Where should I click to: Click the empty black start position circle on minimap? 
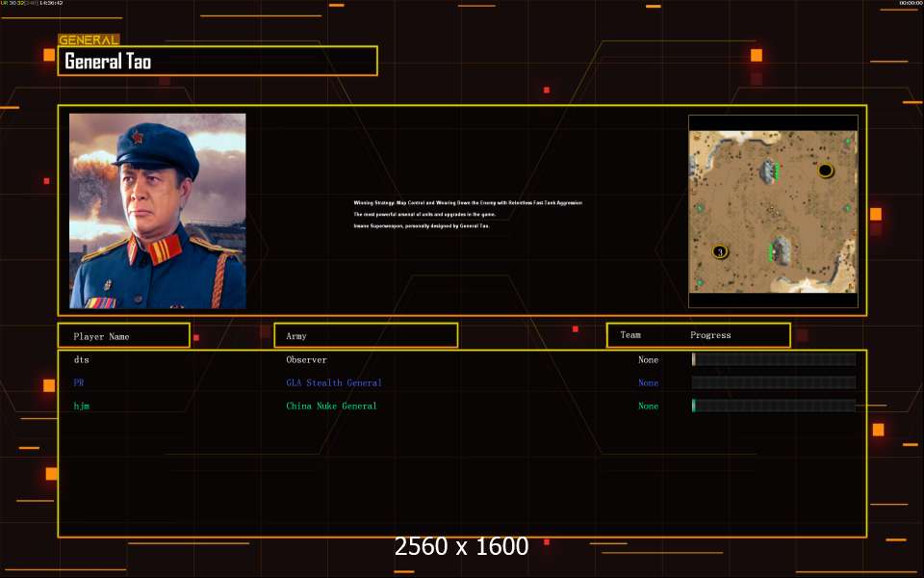pos(825,171)
